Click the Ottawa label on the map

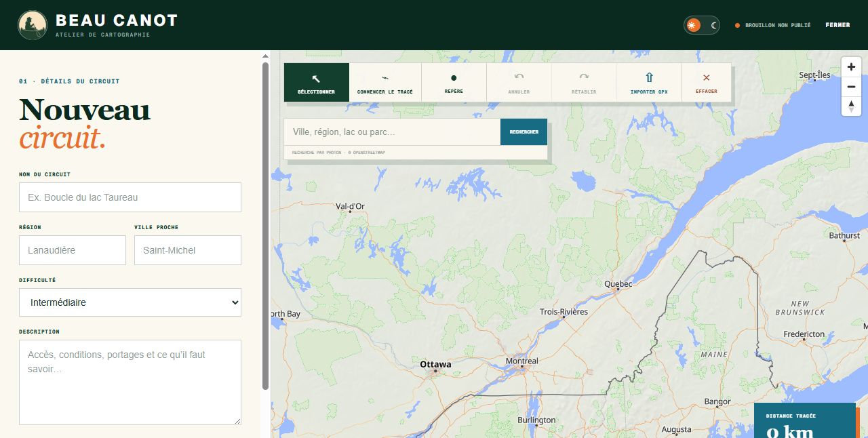click(435, 364)
